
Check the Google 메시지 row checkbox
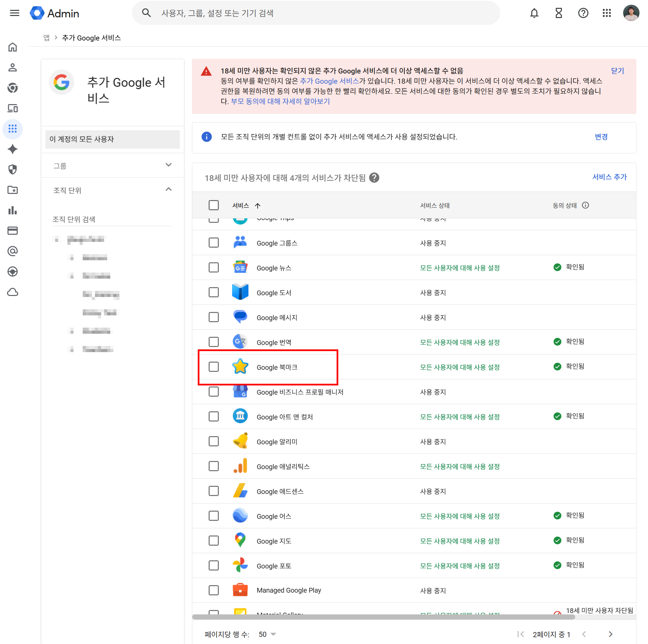[x=214, y=317]
